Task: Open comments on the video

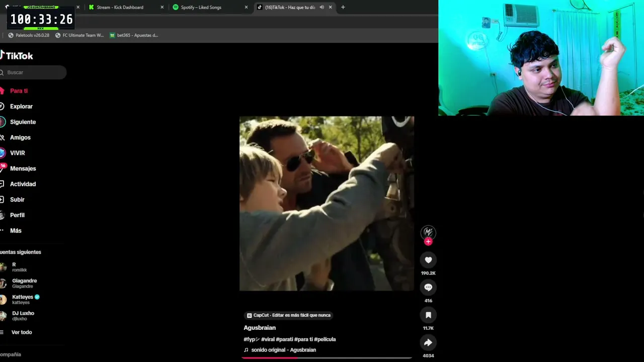Action: (428, 287)
